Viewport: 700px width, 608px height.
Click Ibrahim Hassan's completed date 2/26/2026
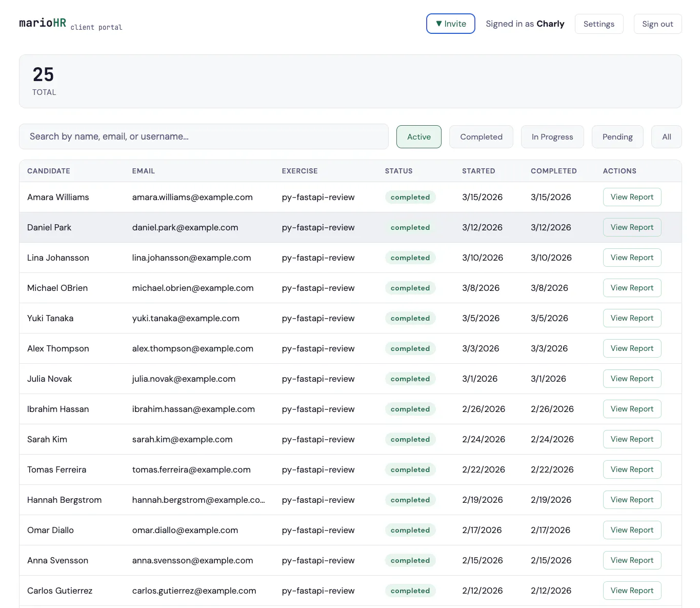click(x=552, y=409)
